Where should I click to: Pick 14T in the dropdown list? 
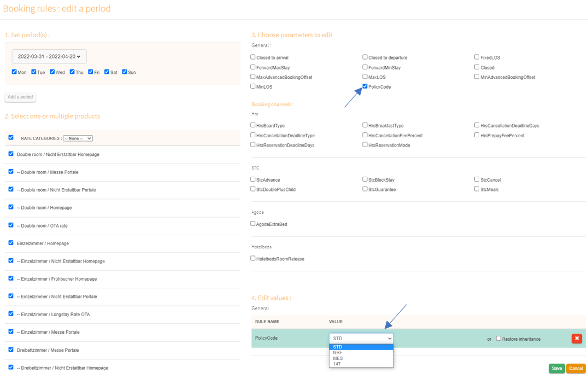point(337,364)
